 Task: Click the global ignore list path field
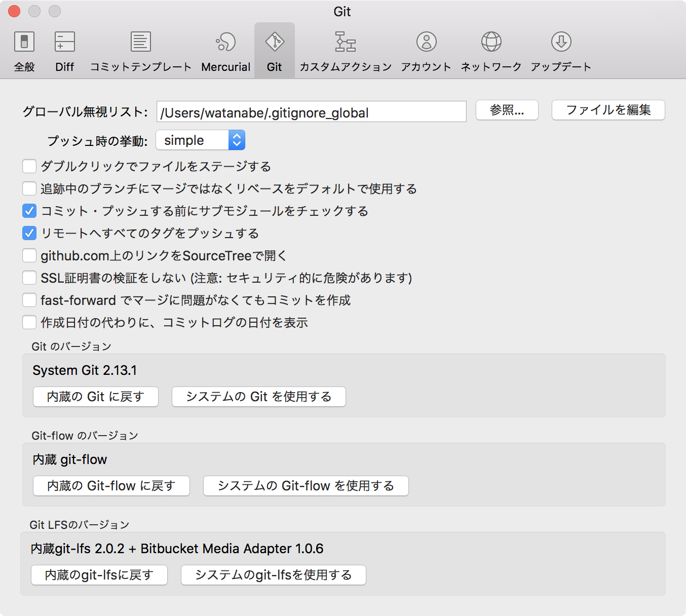click(312, 111)
